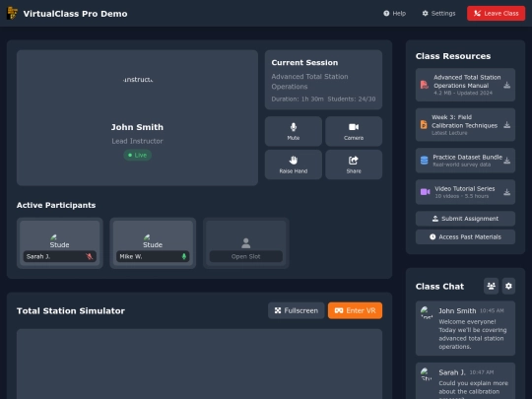The height and width of the screenshot is (399, 532).
Task: Click the 'John Smith' instructor name
Action: click(x=137, y=127)
